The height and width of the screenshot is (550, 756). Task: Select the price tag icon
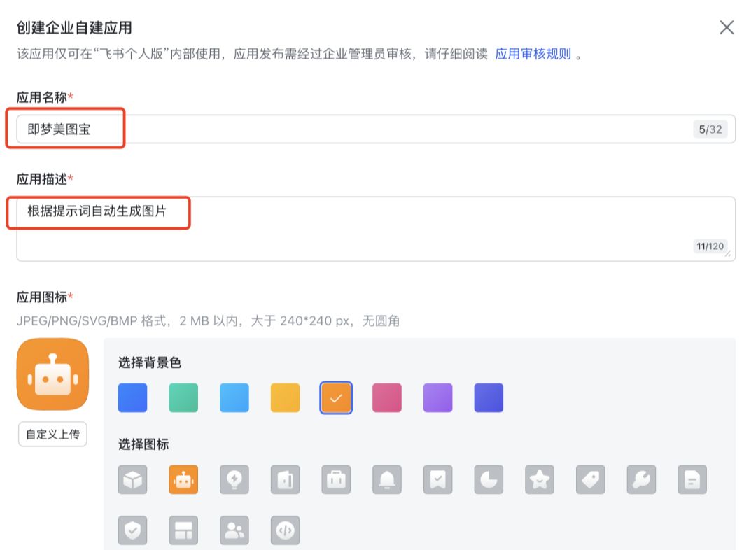(x=590, y=480)
